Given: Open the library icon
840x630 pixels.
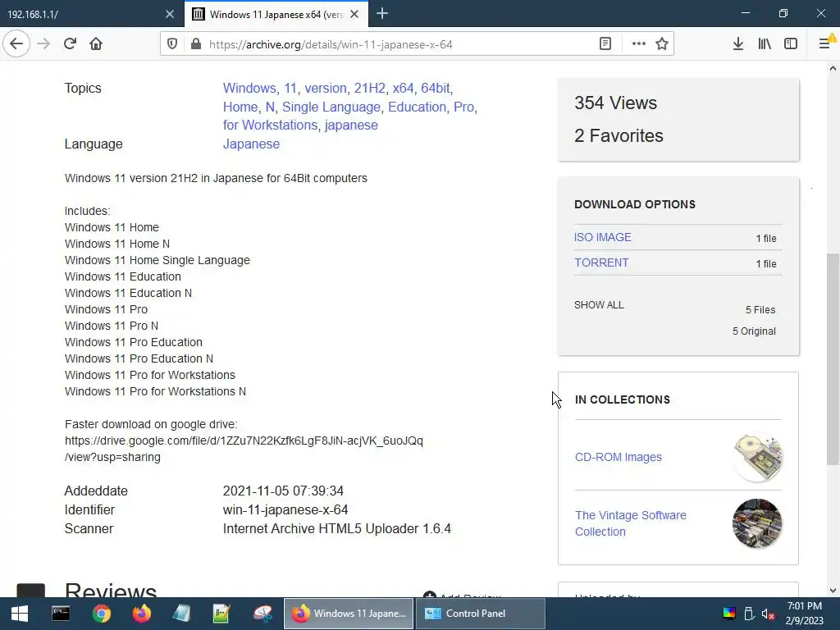Looking at the screenshot, I should click(x=765, y=44).
